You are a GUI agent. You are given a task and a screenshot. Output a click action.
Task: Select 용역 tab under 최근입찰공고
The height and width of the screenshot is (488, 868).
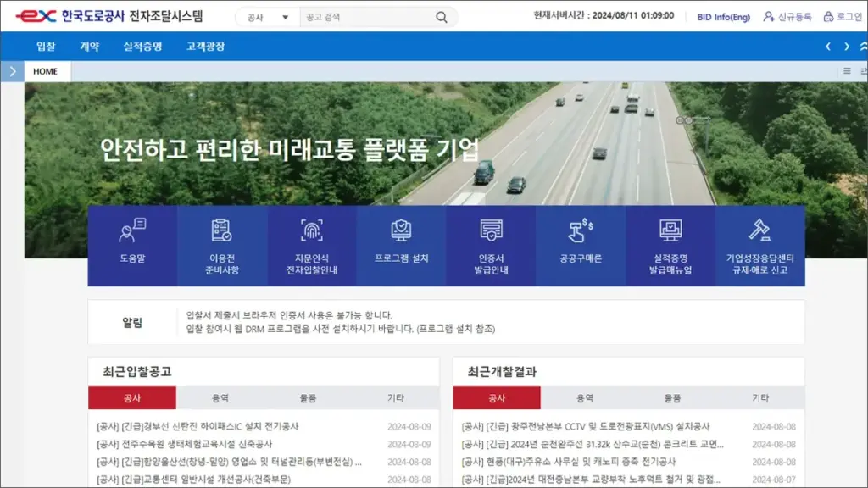(x=220, y=398)
